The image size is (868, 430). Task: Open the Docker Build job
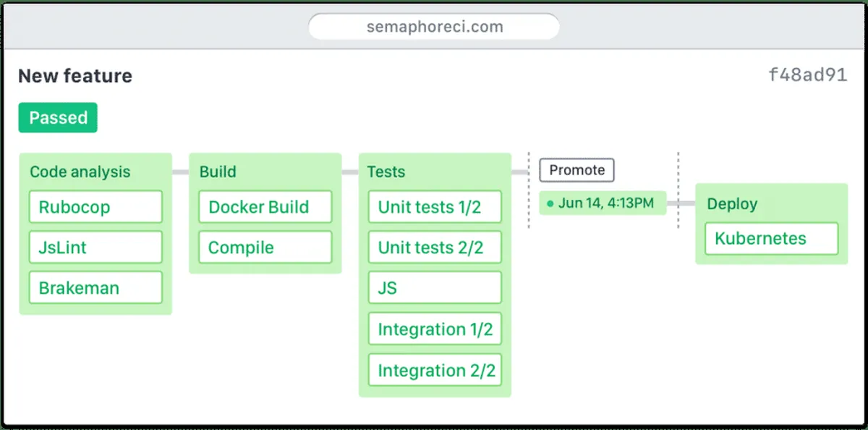(265, 207)
